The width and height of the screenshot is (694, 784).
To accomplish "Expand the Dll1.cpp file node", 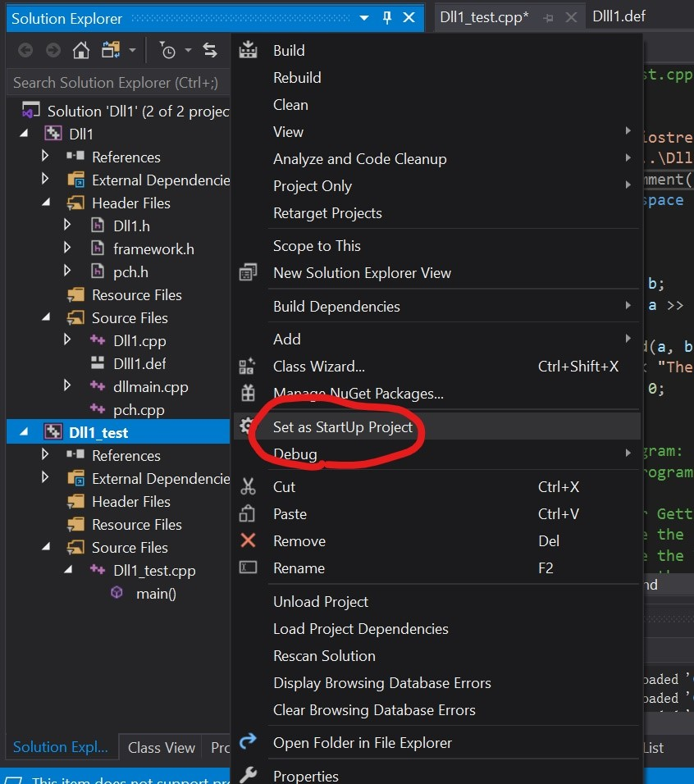I will [67, 340].
